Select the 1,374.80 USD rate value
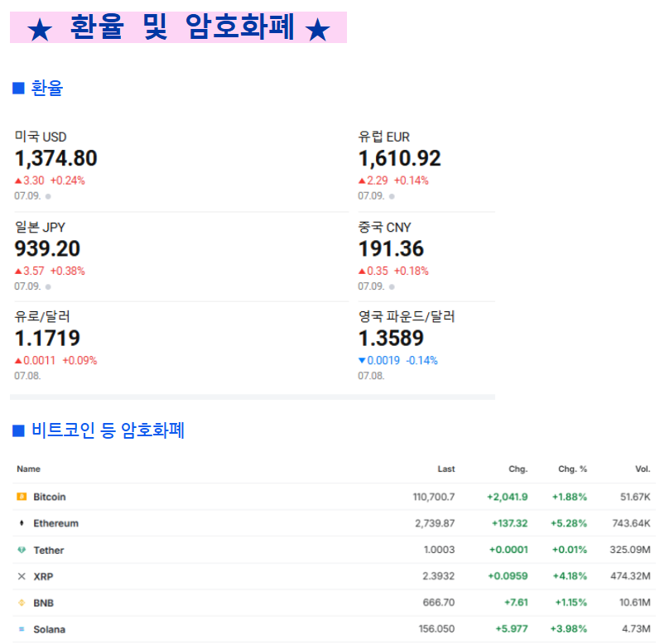660x644 pixels. click(56, 159)
